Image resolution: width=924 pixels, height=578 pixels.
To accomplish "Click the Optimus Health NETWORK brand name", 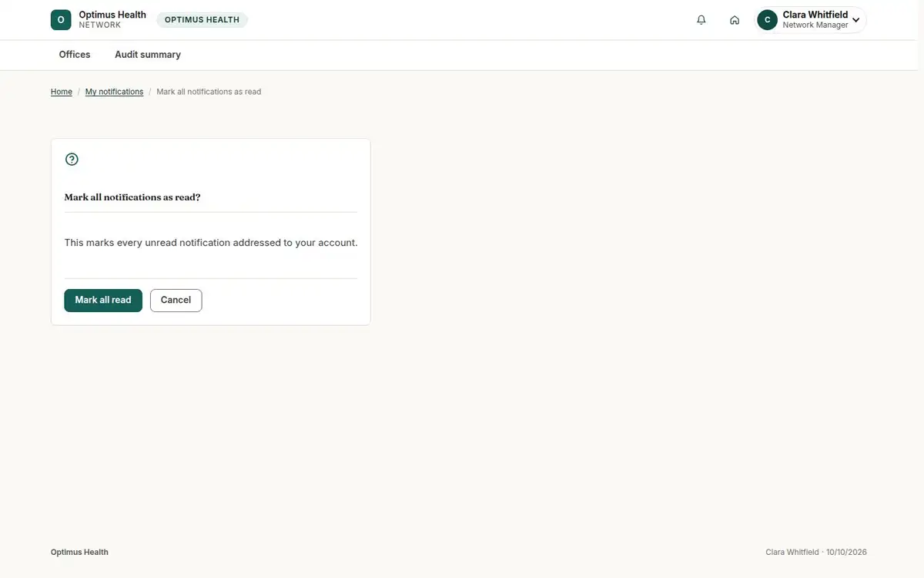I will click(112, 20).
